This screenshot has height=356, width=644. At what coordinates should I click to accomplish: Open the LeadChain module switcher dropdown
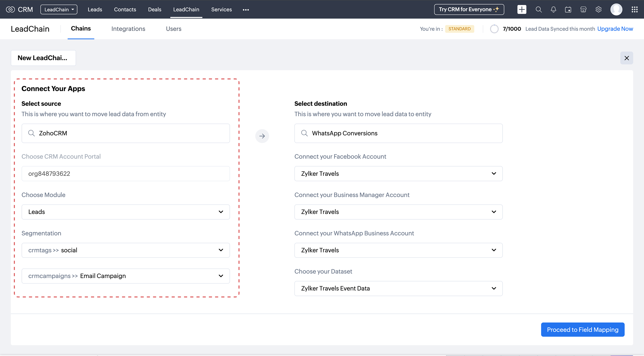click(59, 9)
